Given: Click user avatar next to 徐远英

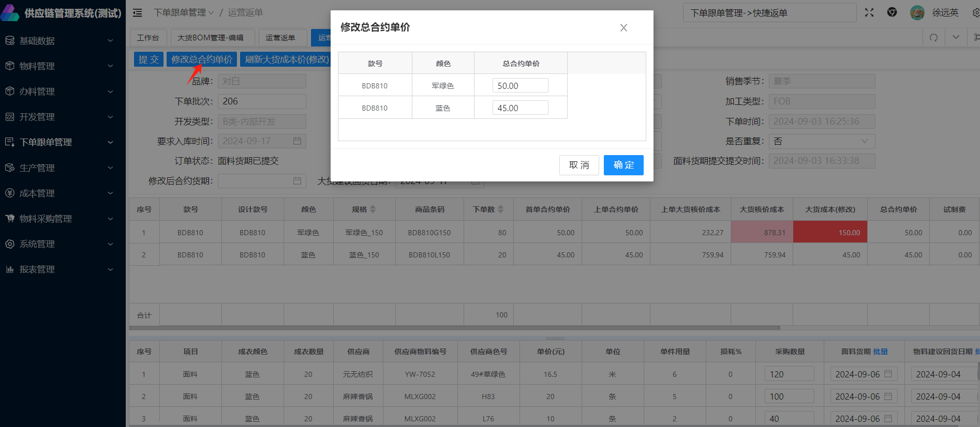Looking at the screenshot, I should click(917, 12).
